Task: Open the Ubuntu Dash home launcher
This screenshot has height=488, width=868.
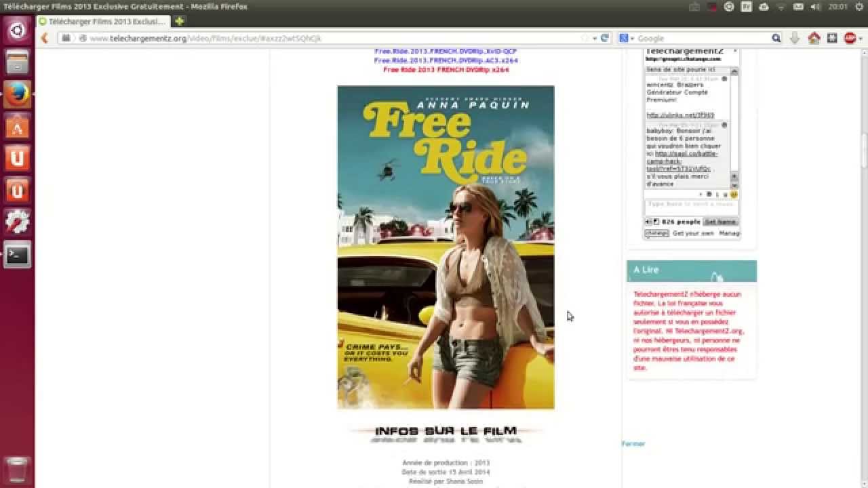Action: pyautogui.click(x=17, y=30)
